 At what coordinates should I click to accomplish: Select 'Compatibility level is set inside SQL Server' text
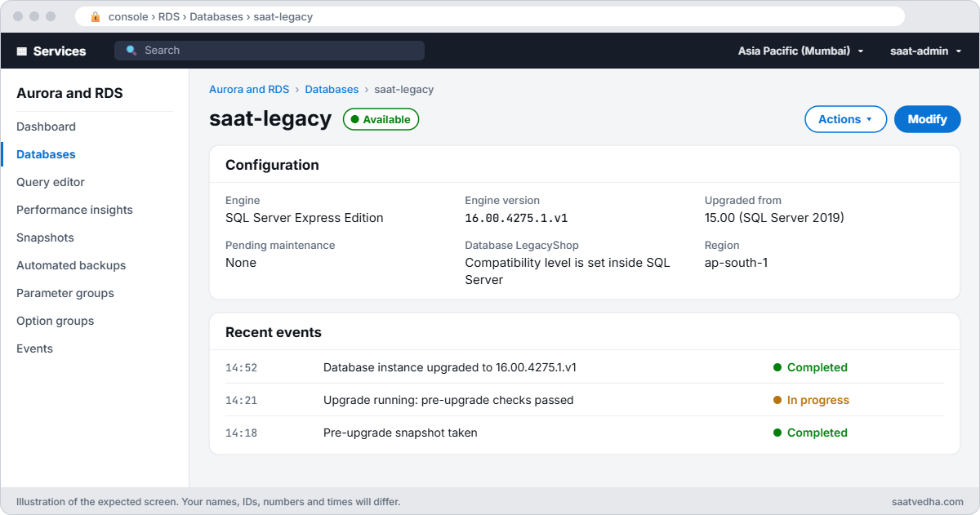pos(567,271)
